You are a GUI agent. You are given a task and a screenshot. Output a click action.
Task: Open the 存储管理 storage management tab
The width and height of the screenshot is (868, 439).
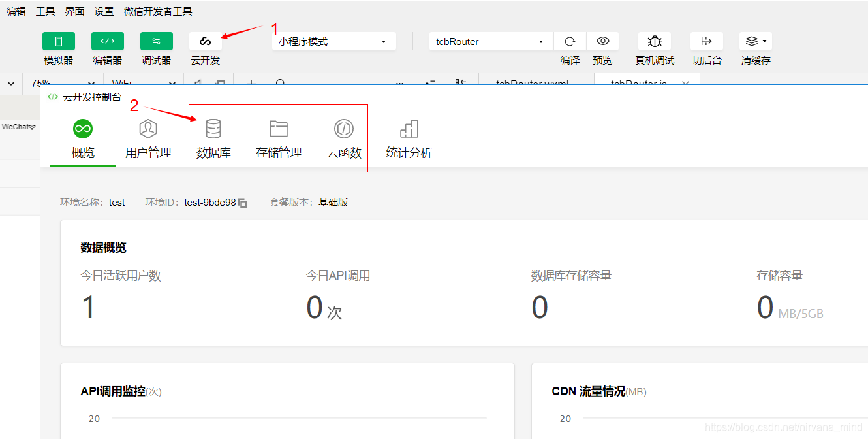(279, 139)
